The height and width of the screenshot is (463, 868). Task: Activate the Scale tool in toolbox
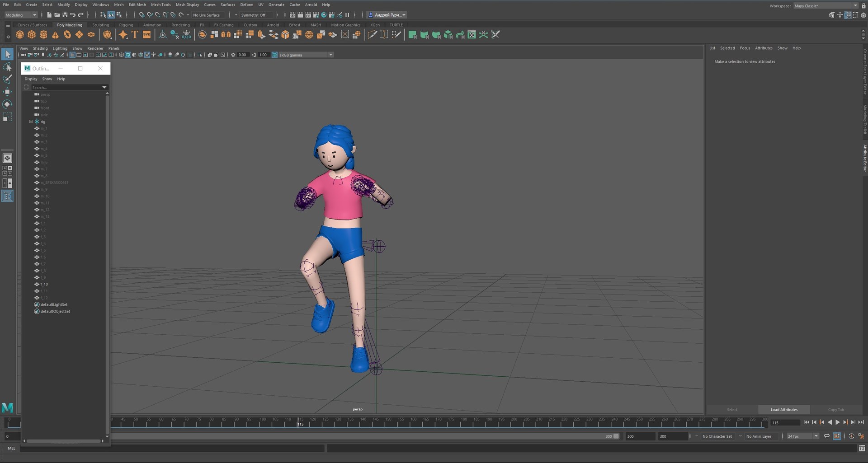[x=7, y=117]
